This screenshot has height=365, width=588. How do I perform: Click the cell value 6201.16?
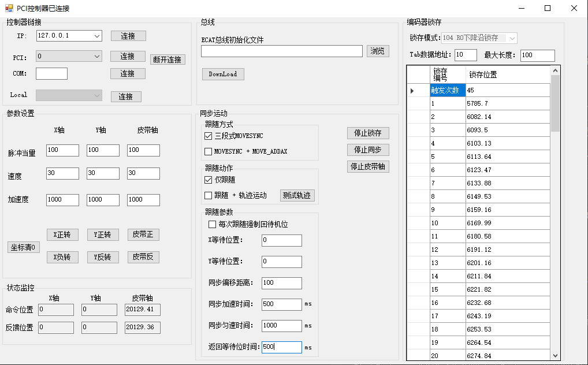pos(508,263)
